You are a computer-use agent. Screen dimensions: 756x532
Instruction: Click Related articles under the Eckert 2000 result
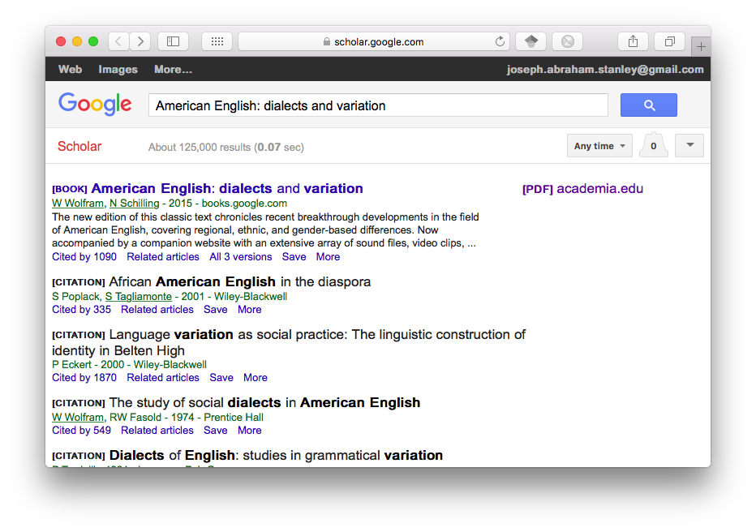(x=163, y=378)
